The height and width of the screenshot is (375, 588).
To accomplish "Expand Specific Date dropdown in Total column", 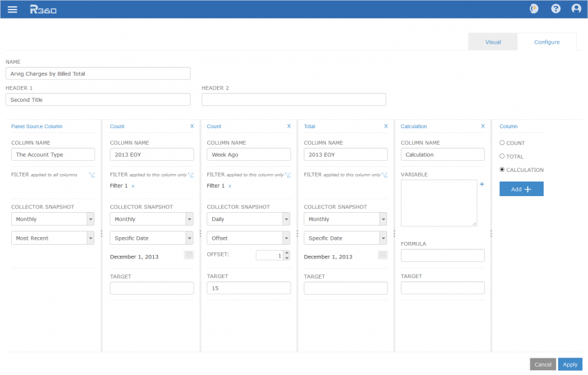I will click(x=383, y=238).
